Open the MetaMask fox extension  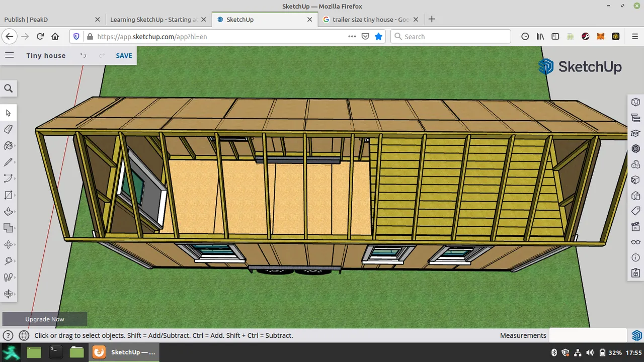[600, 37]
